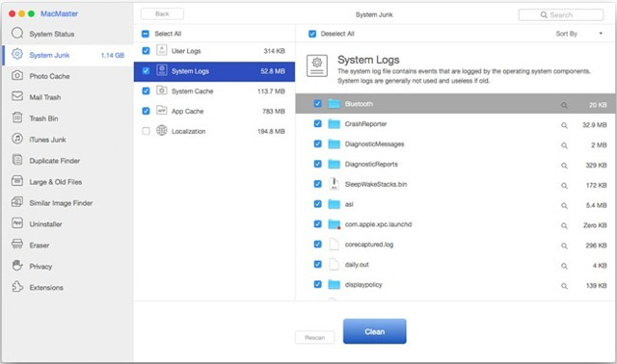Open Photo Cache section in sidebar
The image size is (617, 364).
coord(67,76)
